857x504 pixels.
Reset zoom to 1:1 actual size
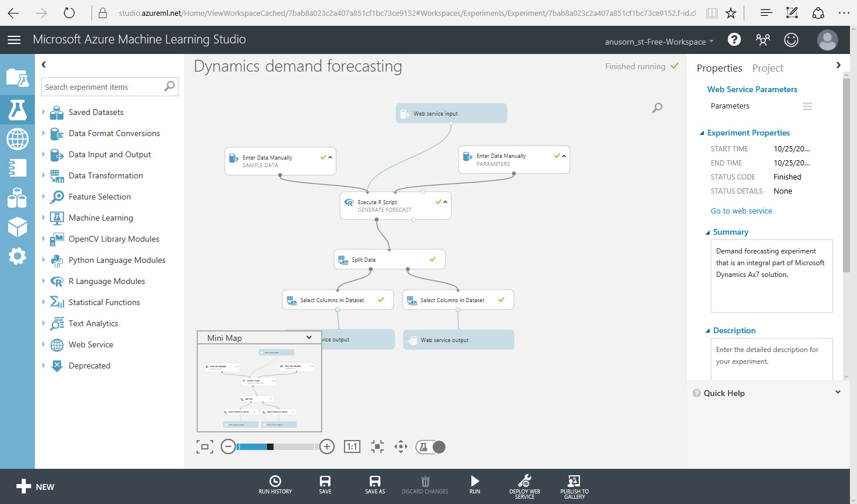pos(352,447)
